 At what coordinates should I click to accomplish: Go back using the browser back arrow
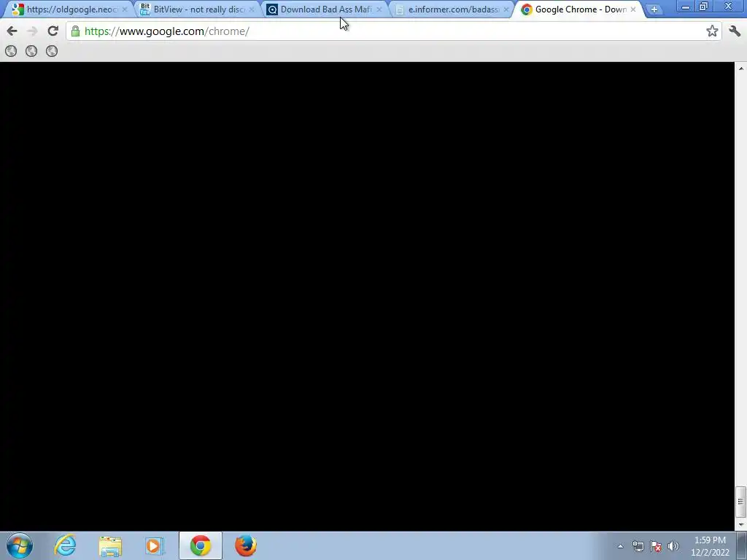[x=12, y=31]
